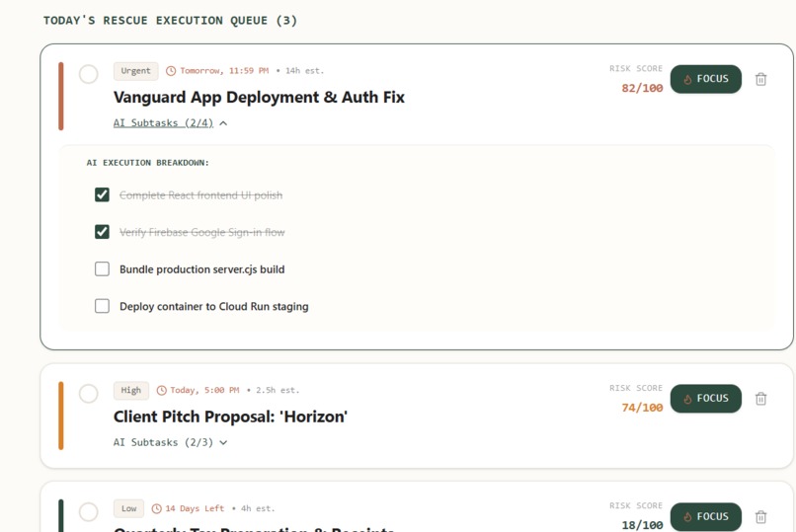Click the clock icon beside 14 Days Left

click(x=157, y=508)
